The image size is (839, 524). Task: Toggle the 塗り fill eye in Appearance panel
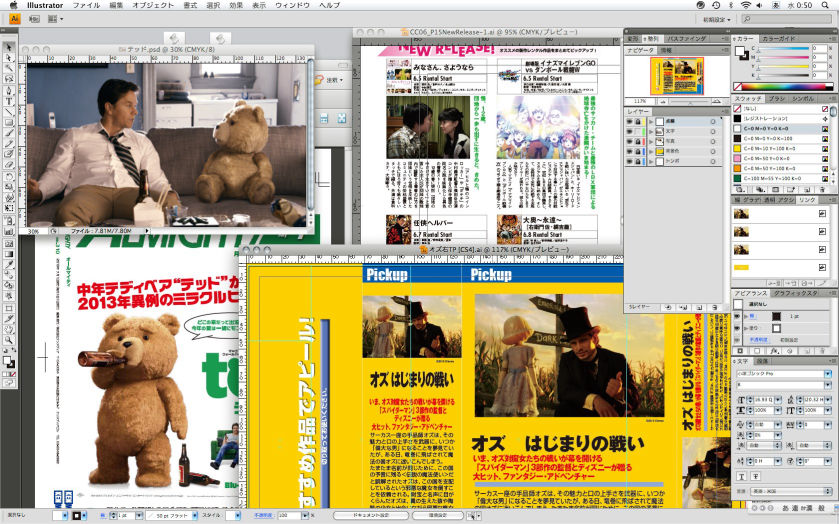738,328
